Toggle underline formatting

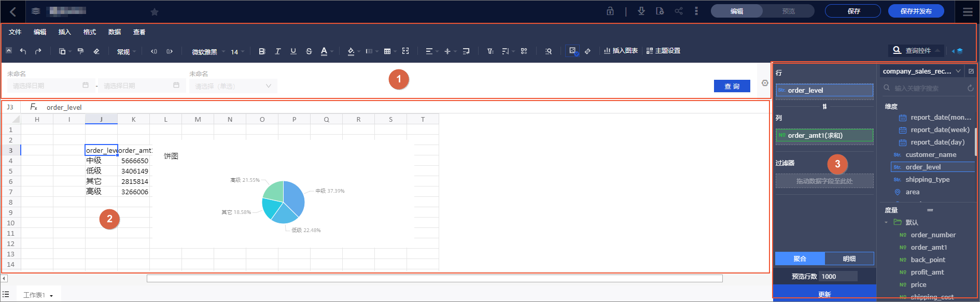[x=293, y=51]
